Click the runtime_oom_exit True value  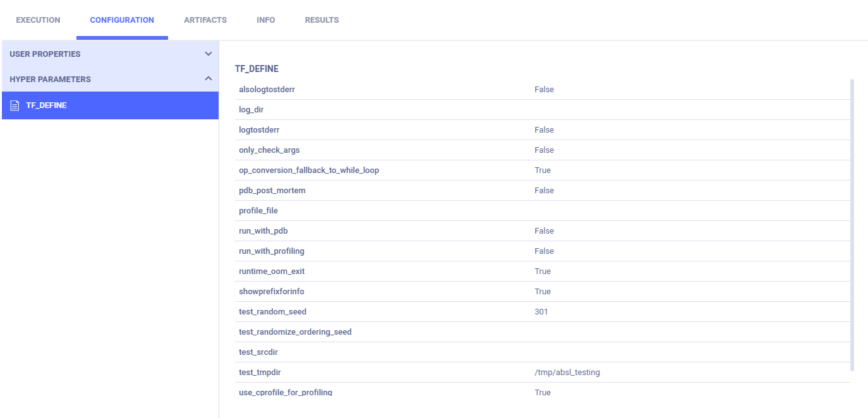click(543, 272)
